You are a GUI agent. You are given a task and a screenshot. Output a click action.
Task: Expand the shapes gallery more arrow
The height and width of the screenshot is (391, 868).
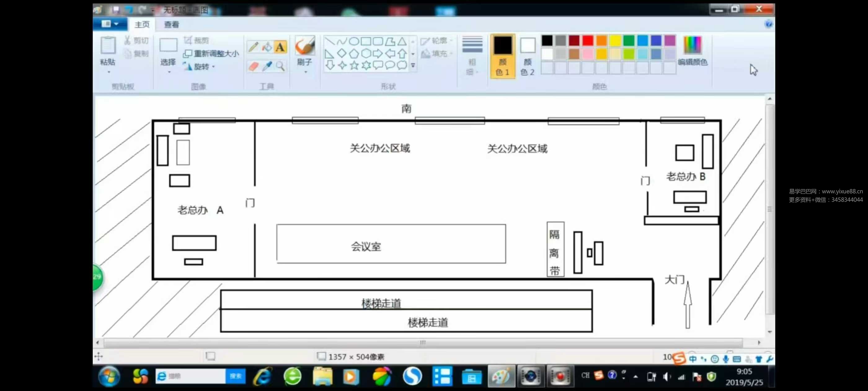click(413, 65)
